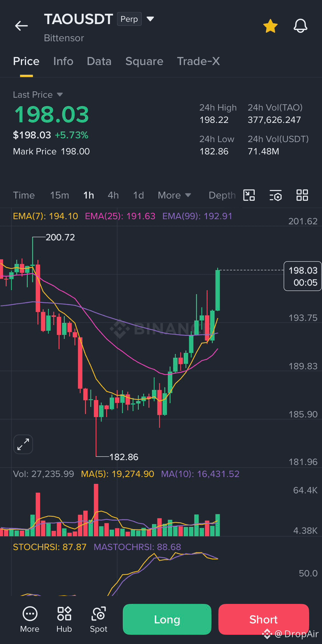Viewport: 322px width, 644px height.
Task: Expand chart to fullscreen
Action: click(23, 444)
